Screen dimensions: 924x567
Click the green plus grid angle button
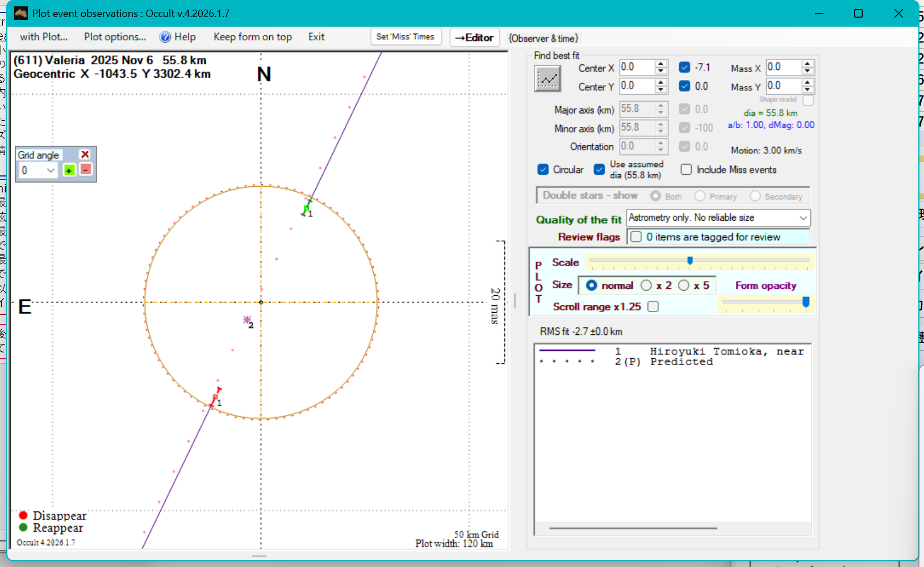coord(69,170)
